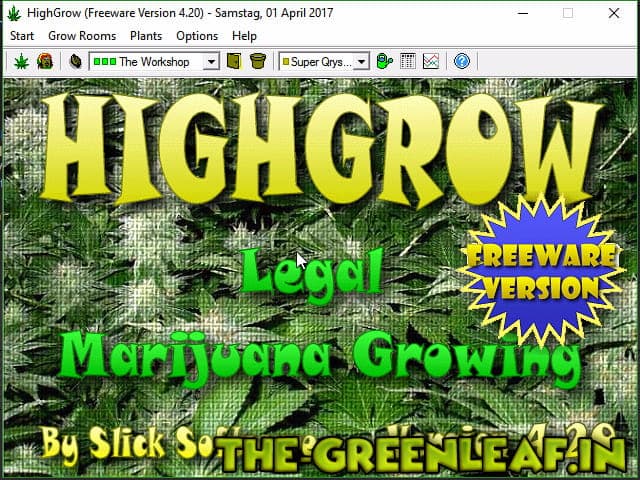This screenshot has width=640, height=480.
Task: Open the Options menu
Action: point(197,36)
